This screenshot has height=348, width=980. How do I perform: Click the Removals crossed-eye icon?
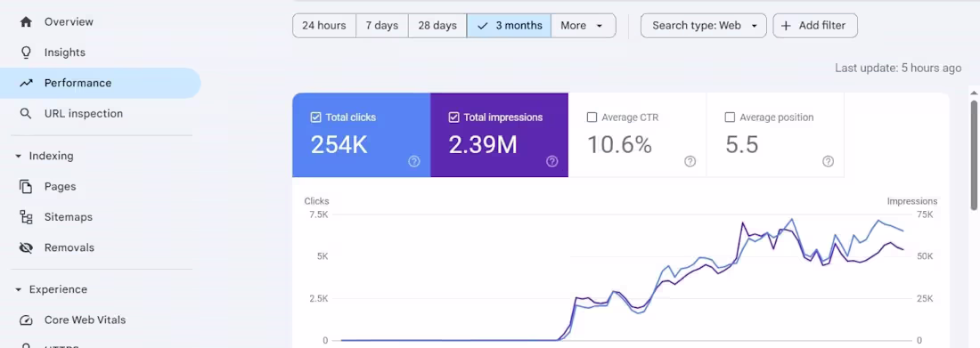(26, 247)
